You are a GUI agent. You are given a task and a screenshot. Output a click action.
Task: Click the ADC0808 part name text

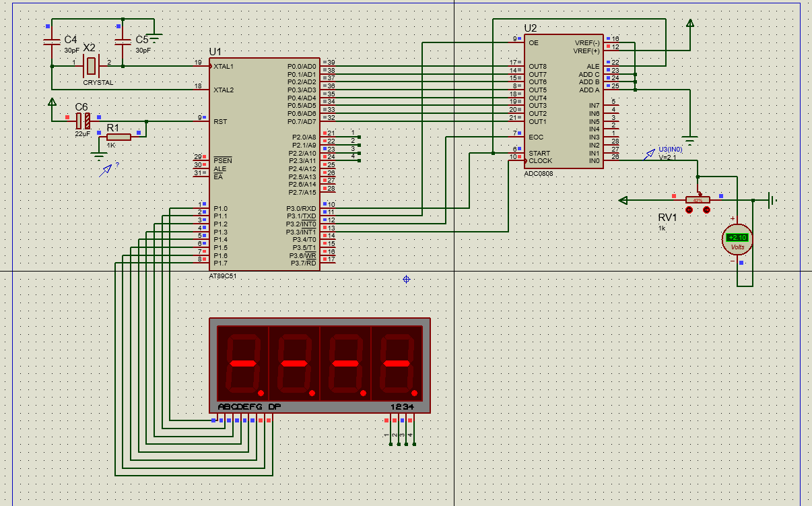539,173
